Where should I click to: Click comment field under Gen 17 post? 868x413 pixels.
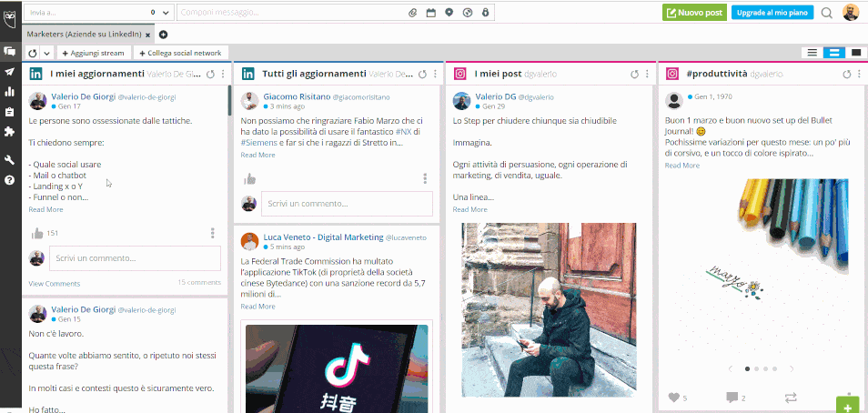(135, 258)
